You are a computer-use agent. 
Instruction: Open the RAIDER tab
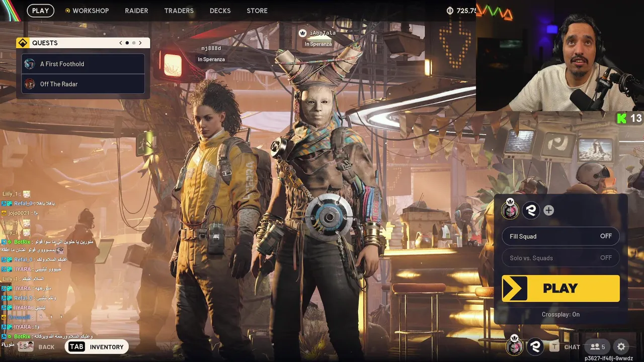136,11
